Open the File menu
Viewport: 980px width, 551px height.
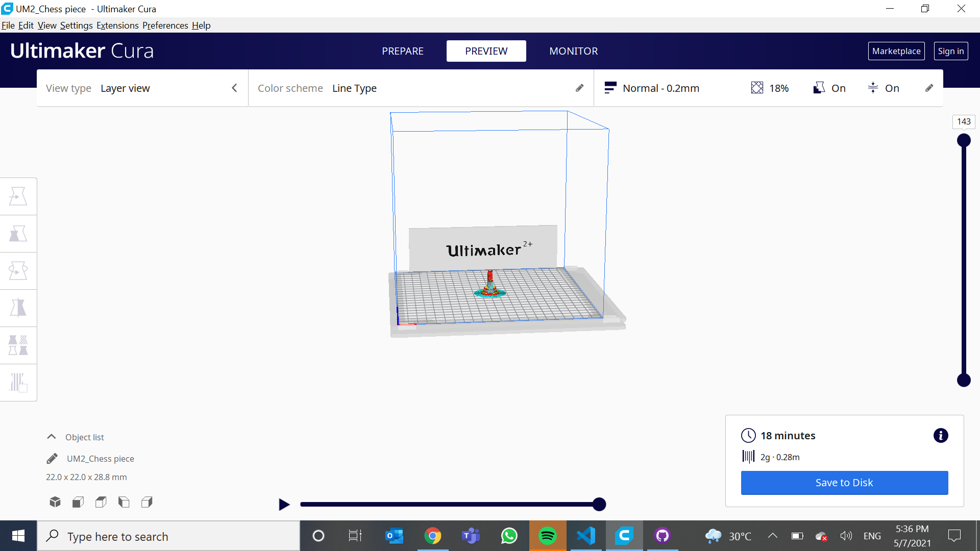pyautogui.click(x=8, y=26)
